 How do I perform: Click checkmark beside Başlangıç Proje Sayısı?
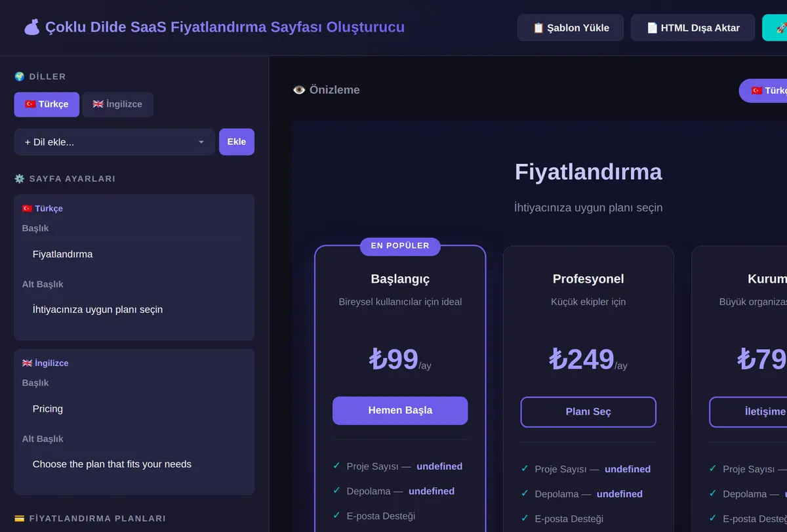(336, 466)
